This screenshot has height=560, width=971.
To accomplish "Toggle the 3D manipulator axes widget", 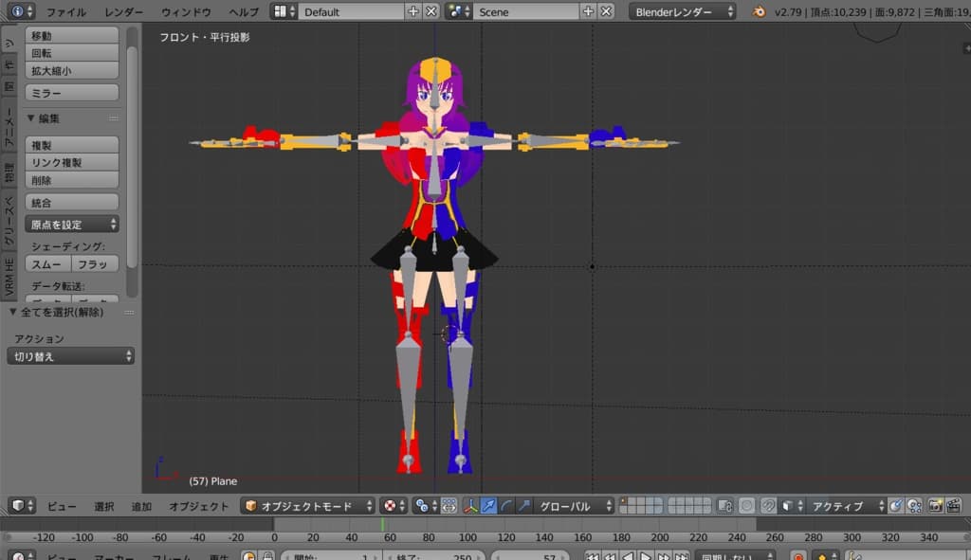I will (x=471, y=506).
